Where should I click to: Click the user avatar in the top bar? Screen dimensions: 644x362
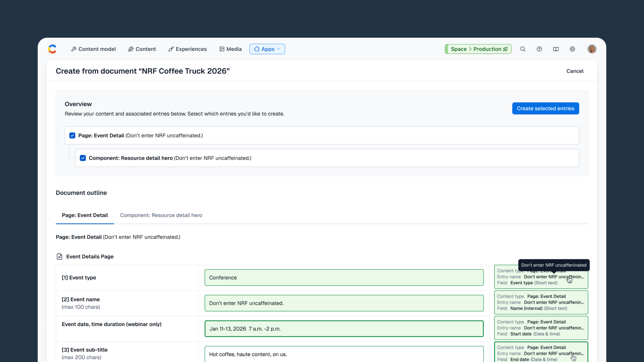[592, 49]
